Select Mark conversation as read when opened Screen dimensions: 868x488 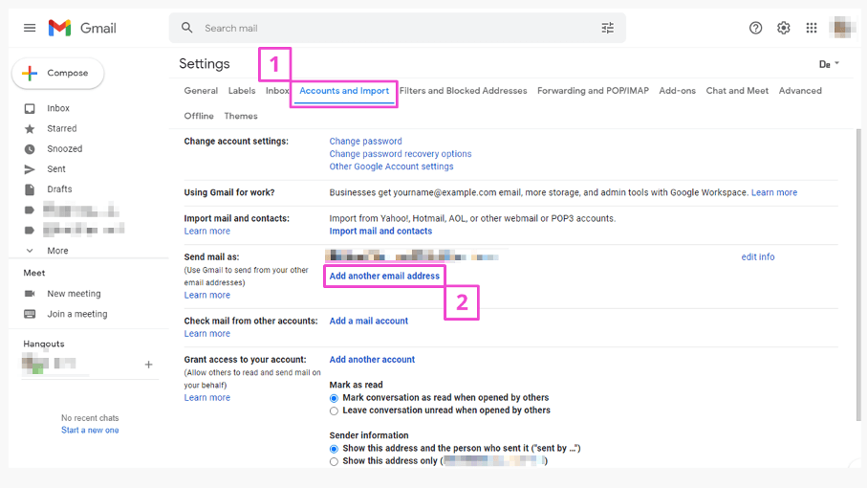click(x=334, y=398)
